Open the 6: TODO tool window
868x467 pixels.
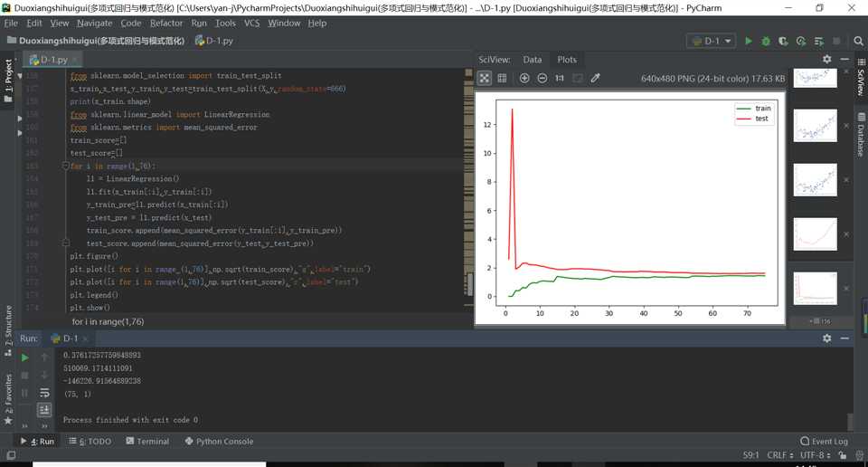[x=90, y=442]
